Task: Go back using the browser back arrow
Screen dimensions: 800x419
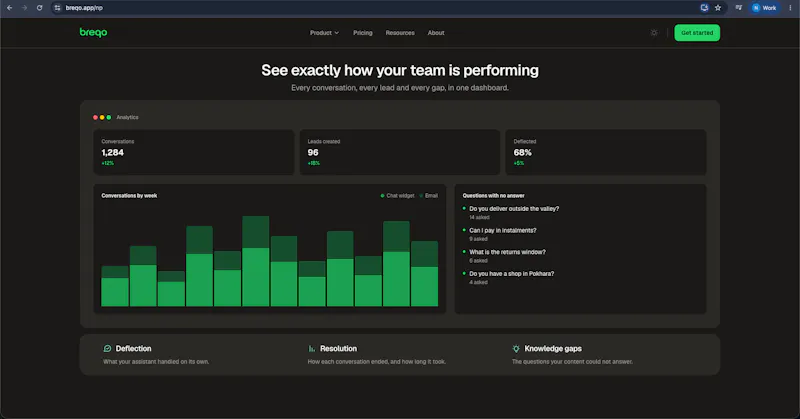Action: pyautogui.click(x=9, y=8)
